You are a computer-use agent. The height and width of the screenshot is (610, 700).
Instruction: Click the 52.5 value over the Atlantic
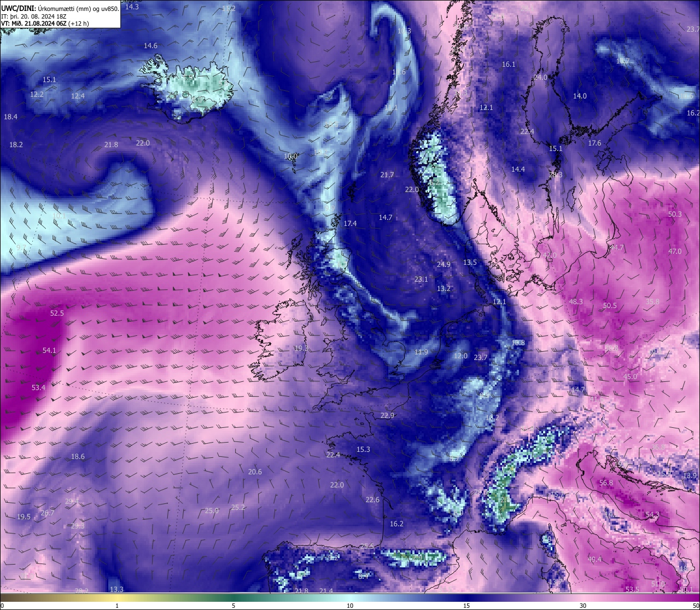57,313
